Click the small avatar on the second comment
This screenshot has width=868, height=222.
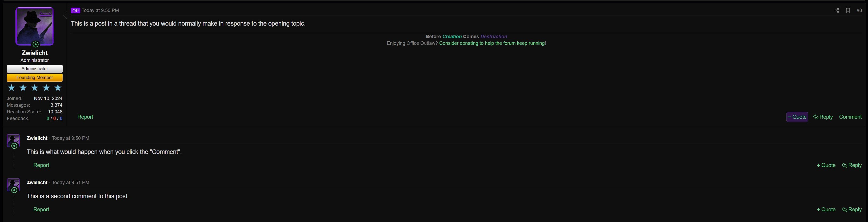pyautogui.click(x=13, y=184)
